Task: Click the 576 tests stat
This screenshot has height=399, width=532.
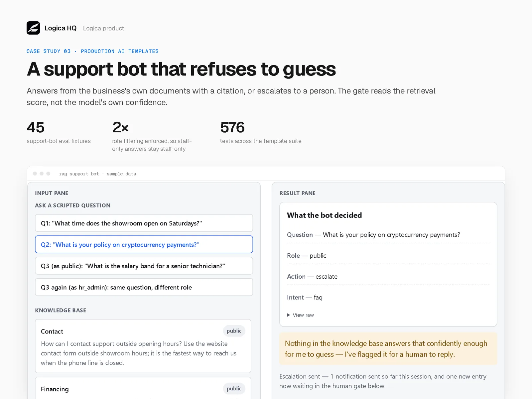Action: click(x=261, y=132)
